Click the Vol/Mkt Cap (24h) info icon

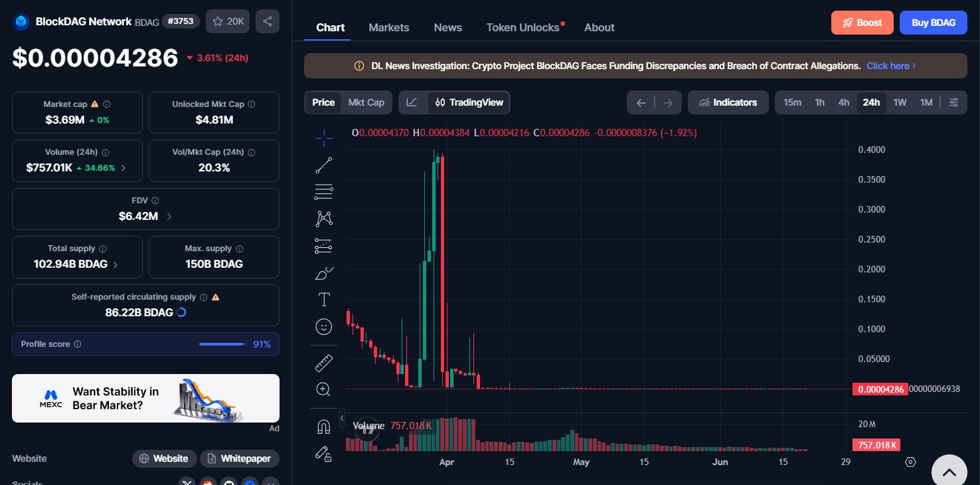tap(252, 152)
